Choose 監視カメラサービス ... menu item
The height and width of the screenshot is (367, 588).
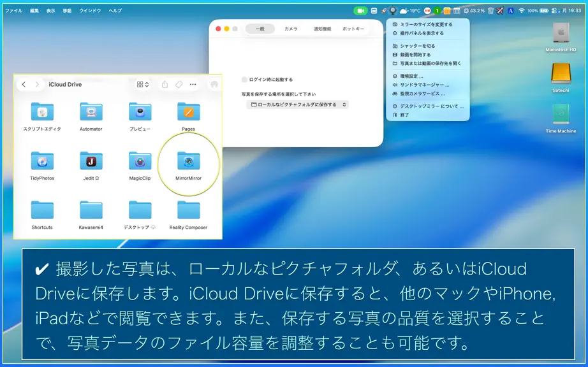pos(428,94)
